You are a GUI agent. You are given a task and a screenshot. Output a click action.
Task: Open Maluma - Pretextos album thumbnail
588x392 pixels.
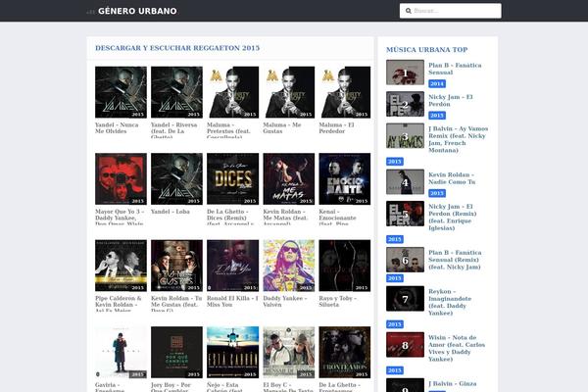click(x=233, y=92)
